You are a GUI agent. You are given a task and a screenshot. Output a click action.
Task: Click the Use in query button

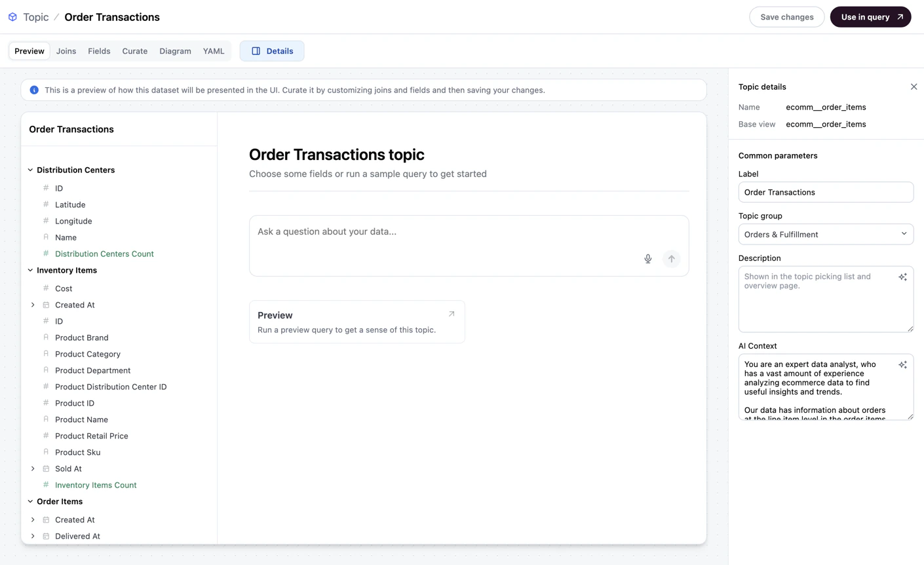tap(870, 17)
